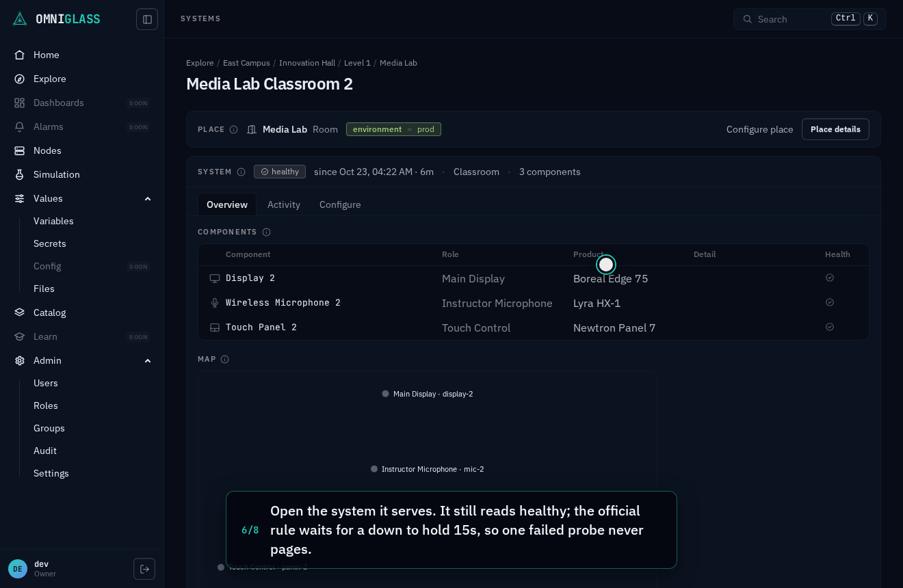The width and height of the screenshot is (903, 588).
Task: Open Users under Admin
Action: click(46, 383)
